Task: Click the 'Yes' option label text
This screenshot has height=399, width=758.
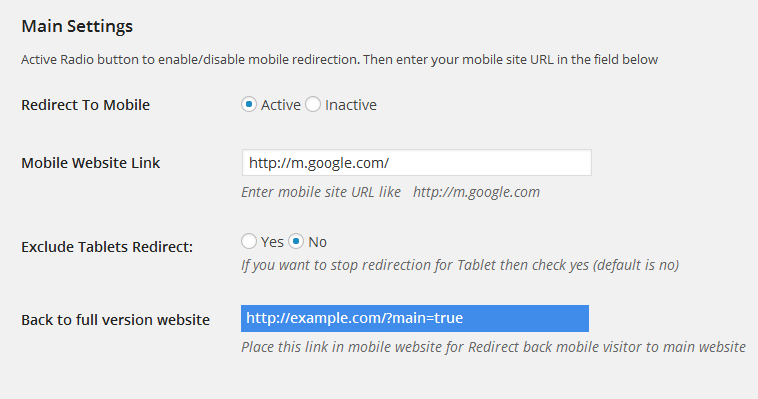Action: pyautogui.click(x=272, y=242)
